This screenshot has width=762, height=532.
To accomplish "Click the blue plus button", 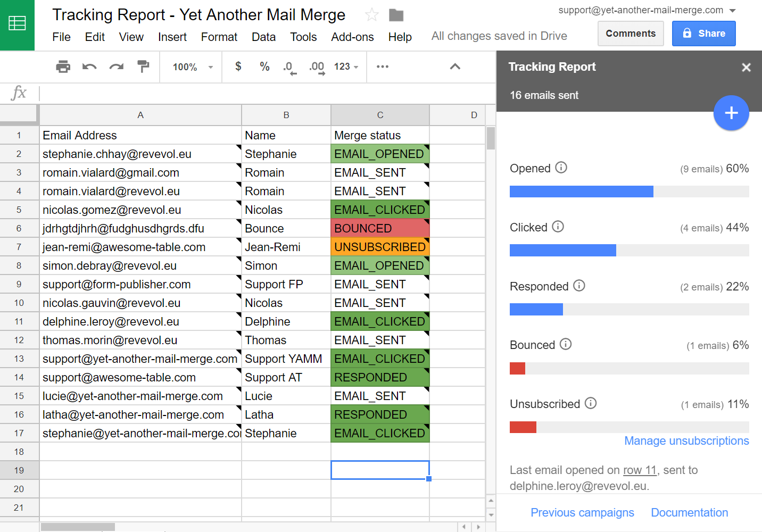I will click(731, 113).
